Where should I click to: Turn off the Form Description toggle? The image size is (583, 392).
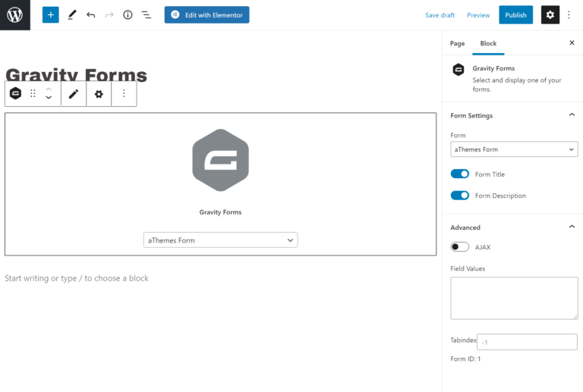pos(460,196)
